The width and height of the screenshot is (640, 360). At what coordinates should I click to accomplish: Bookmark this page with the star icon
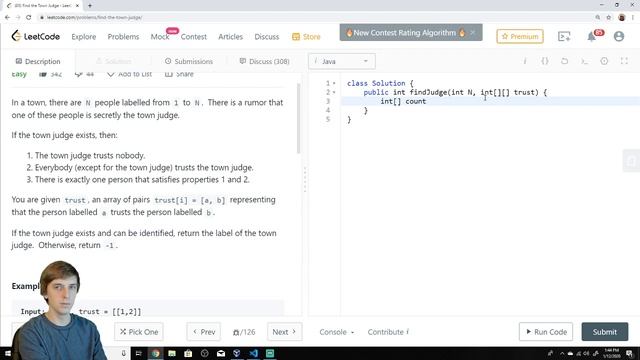pyautogui.click(x=609, y=18)
